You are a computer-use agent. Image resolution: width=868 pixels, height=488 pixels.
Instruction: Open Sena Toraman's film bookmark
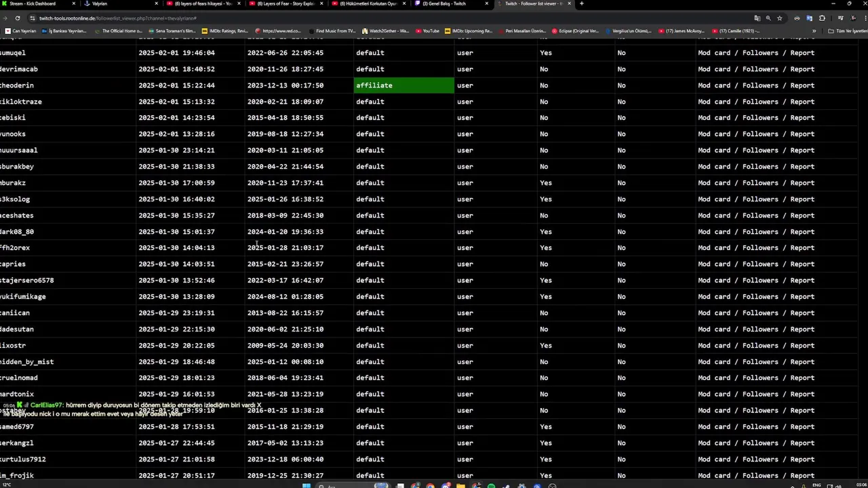pos(172,31)
